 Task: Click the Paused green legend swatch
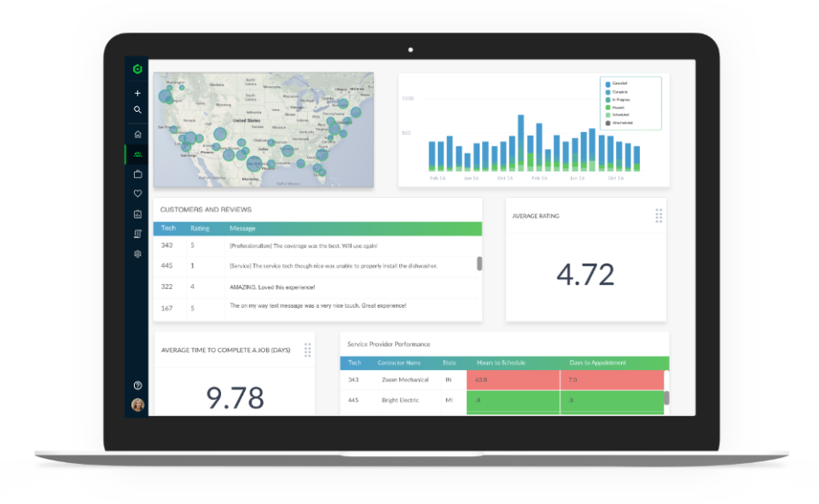[x=608, y=107]
